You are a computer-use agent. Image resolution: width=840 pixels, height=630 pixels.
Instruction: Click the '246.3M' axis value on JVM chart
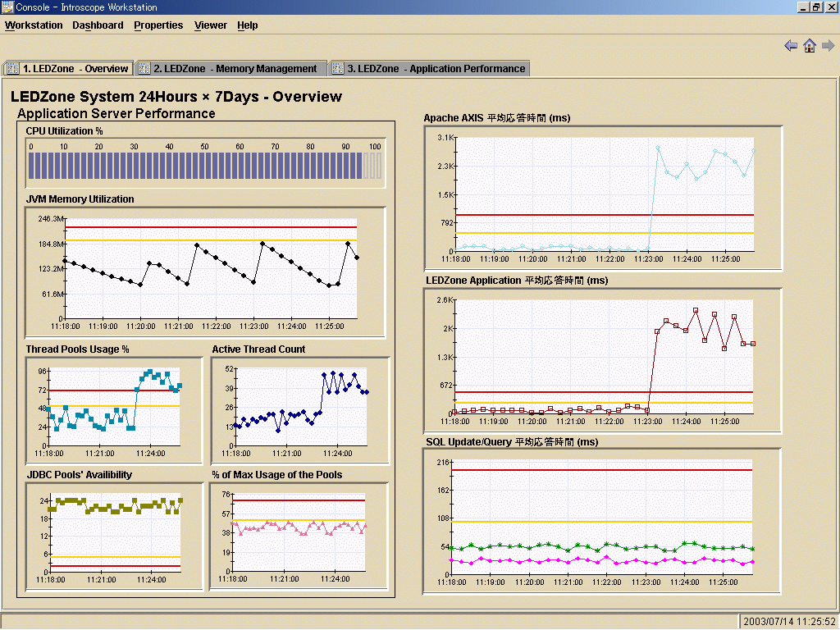pyautogui.click(x=50, y=218)
